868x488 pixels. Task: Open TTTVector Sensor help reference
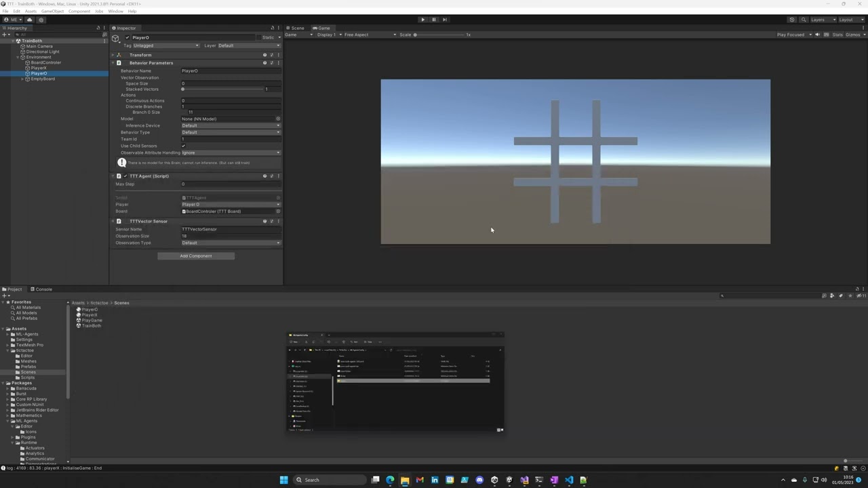[265, 222]
